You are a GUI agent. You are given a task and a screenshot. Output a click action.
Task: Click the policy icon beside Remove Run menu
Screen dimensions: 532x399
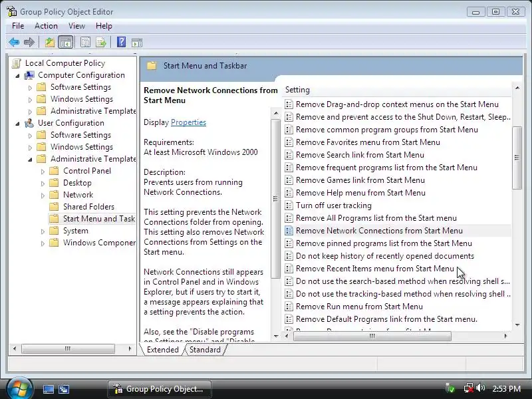(289, 307)
